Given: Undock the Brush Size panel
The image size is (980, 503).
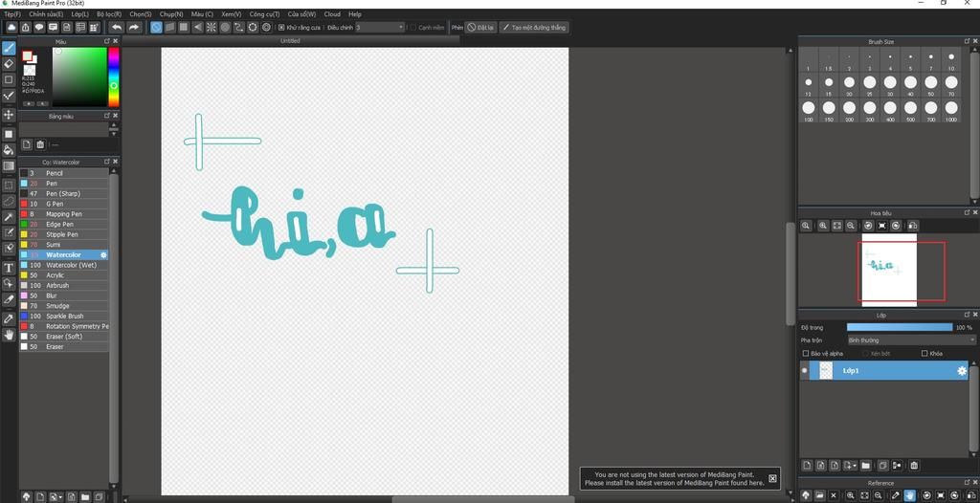Looking at the screenshot, I should pyautogui.click(x=967, y=41).
